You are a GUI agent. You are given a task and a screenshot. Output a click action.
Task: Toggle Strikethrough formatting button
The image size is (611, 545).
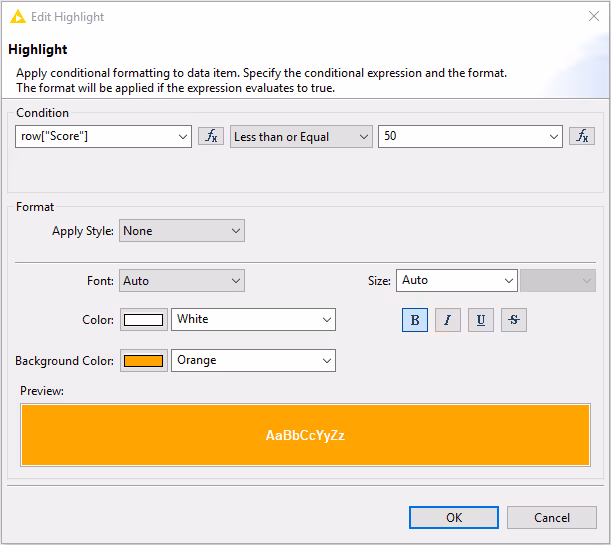point(513,320)
